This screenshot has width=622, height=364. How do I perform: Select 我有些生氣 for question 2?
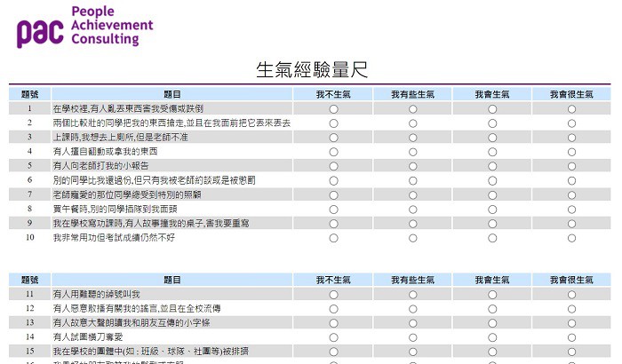pyautogui.click(x=412, y=123)
